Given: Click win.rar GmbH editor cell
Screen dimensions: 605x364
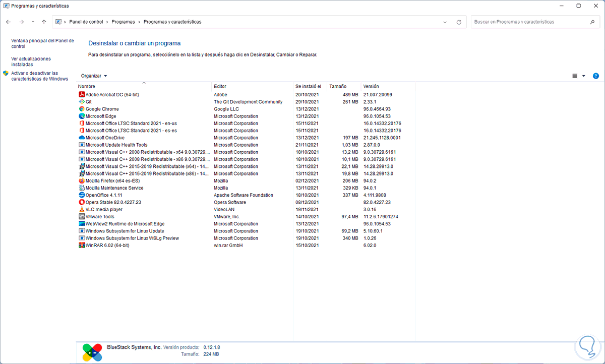Looking at the screenshot, I should pyautogui.click(x=228, y=246).
